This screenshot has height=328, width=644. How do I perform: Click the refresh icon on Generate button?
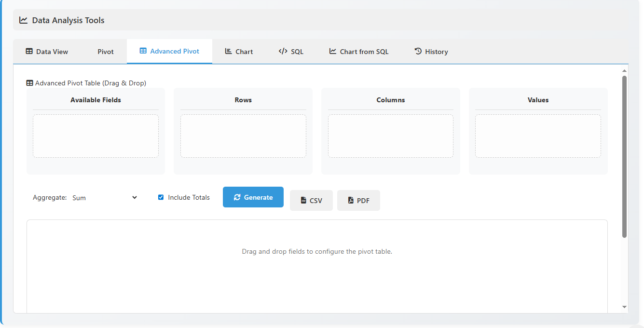pos(237,197)
